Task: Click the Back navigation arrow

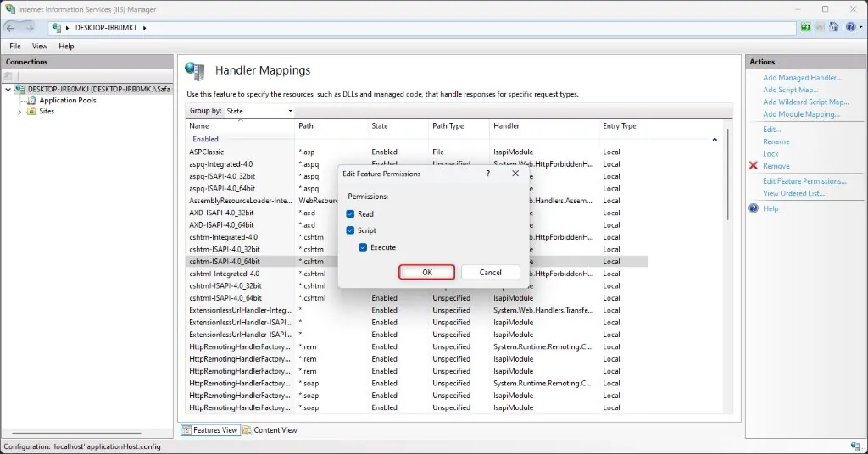Action: pyautogui.click(x=10, y=28)
